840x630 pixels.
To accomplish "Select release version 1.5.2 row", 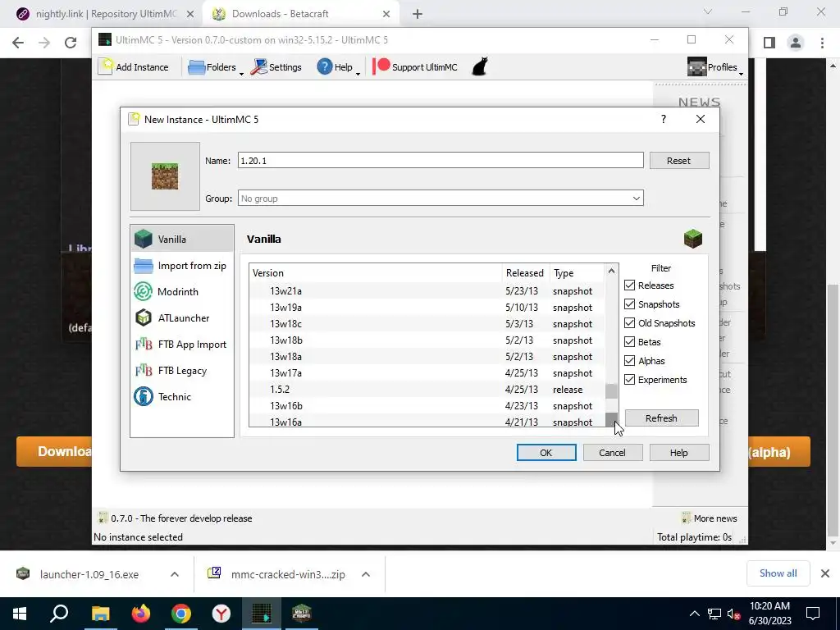I will click(x=427, y=390).
